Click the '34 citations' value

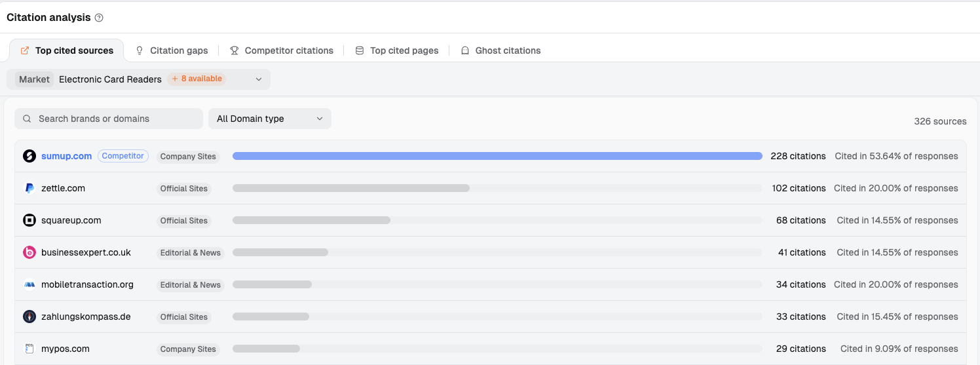[801, 284]
